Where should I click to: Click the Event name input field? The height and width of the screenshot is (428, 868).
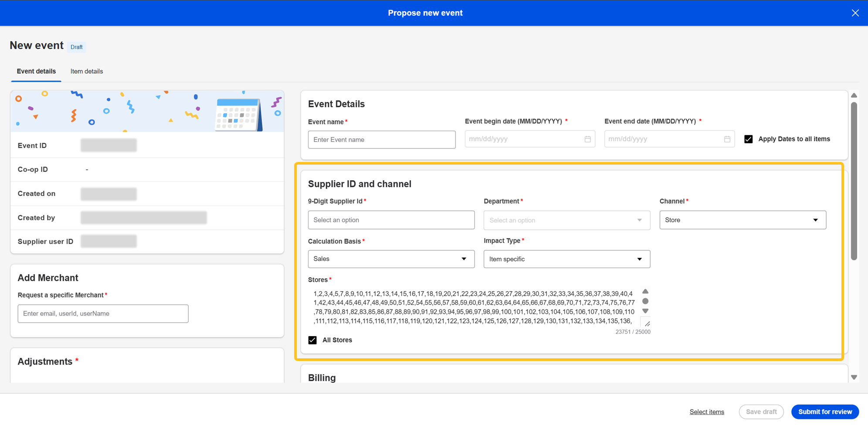click(382, 140)
